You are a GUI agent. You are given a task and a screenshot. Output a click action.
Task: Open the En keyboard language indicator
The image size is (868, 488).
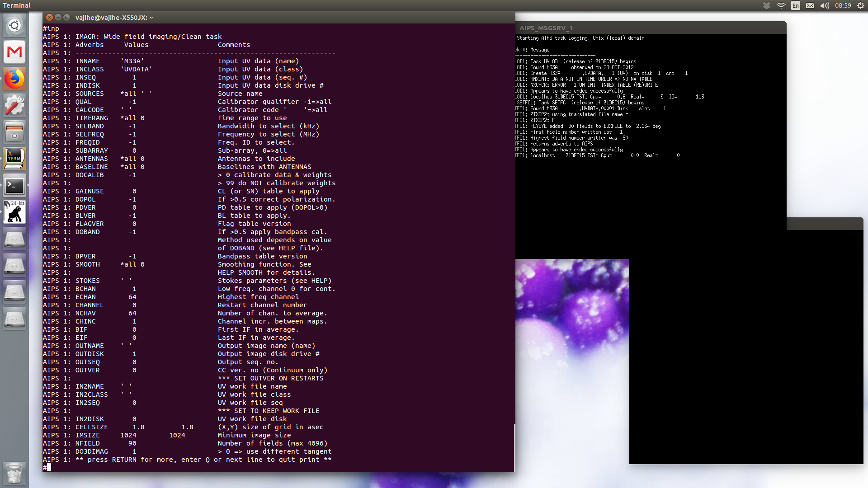tap(796, 5)
